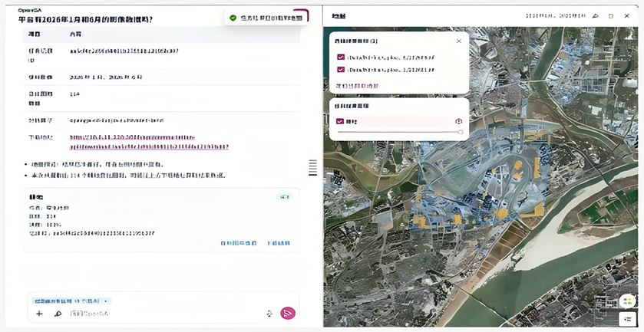This screenshot has width=644, height=332.
Task: Click the pink send message button
Action: [x=288, y=313]
